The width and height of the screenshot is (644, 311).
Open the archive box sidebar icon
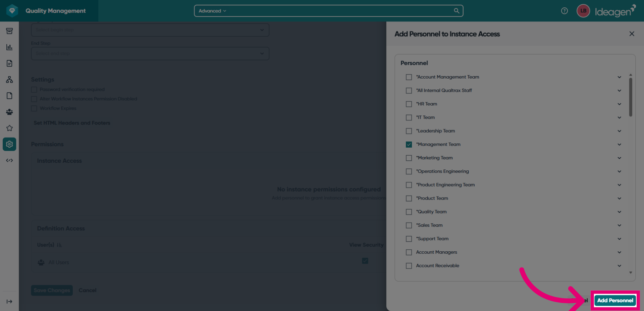[9, 31]
